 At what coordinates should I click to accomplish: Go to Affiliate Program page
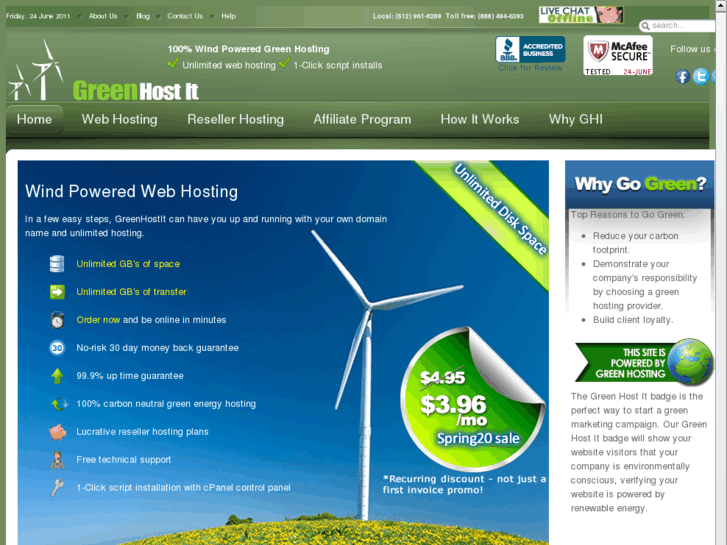pos(362,120)
